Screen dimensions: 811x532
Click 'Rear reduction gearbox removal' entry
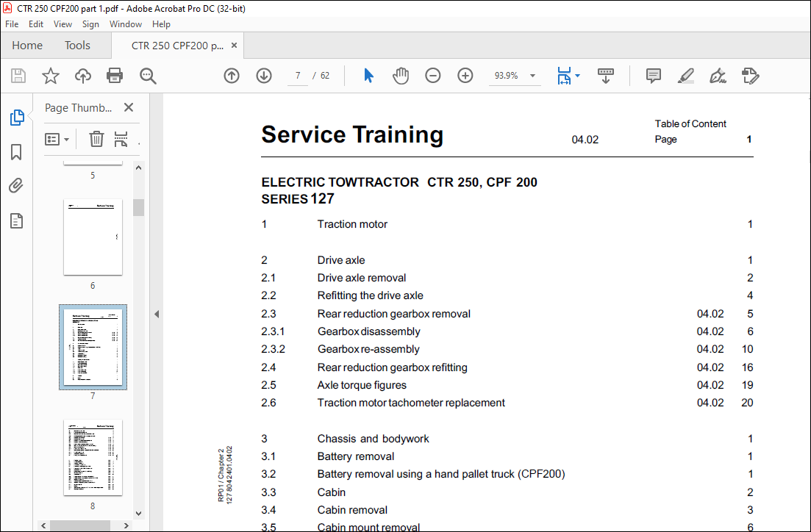tap(393, 314)
